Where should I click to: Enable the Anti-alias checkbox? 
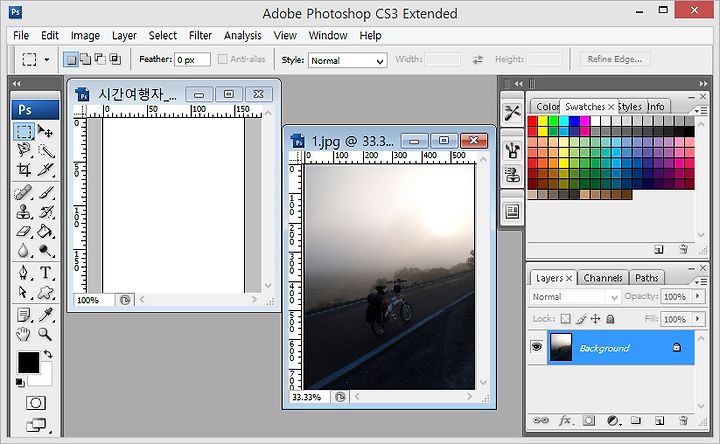coord(223,59)
